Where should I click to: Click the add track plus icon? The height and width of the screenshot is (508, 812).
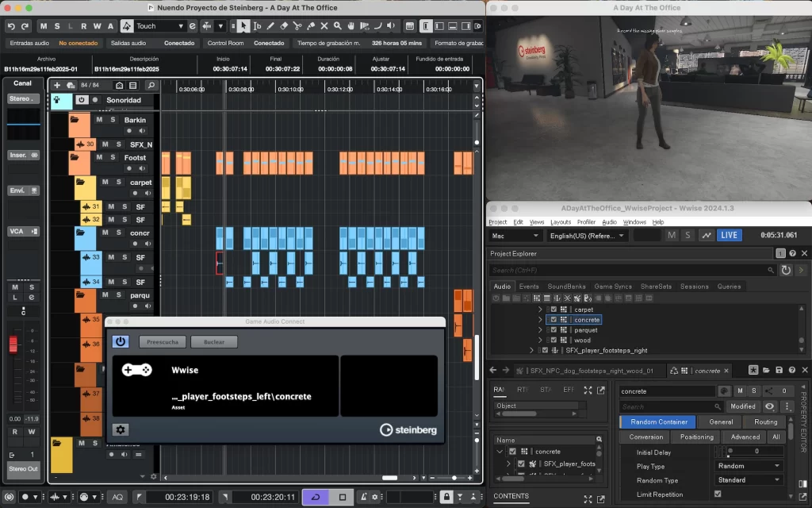click(57, 85)
